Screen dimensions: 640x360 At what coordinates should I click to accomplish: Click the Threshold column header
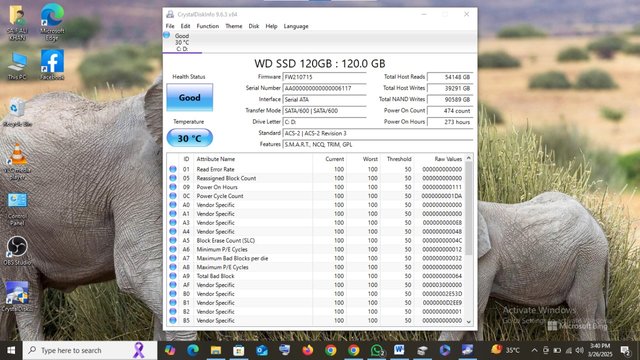397,159
